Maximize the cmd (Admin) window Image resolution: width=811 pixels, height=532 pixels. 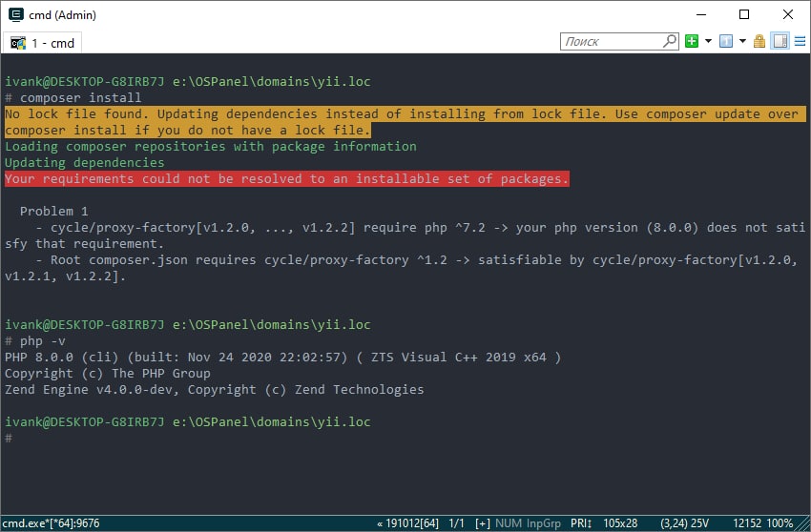(744, 14)
